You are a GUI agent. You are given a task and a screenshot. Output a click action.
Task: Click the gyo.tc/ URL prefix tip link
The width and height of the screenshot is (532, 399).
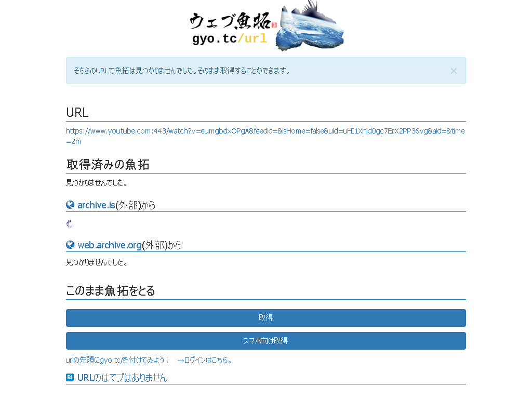coord(117,360)
